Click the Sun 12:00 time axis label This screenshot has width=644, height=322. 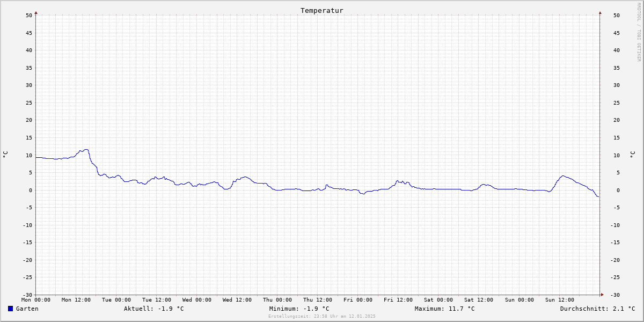pyautogui.click(x=559, y=300)
